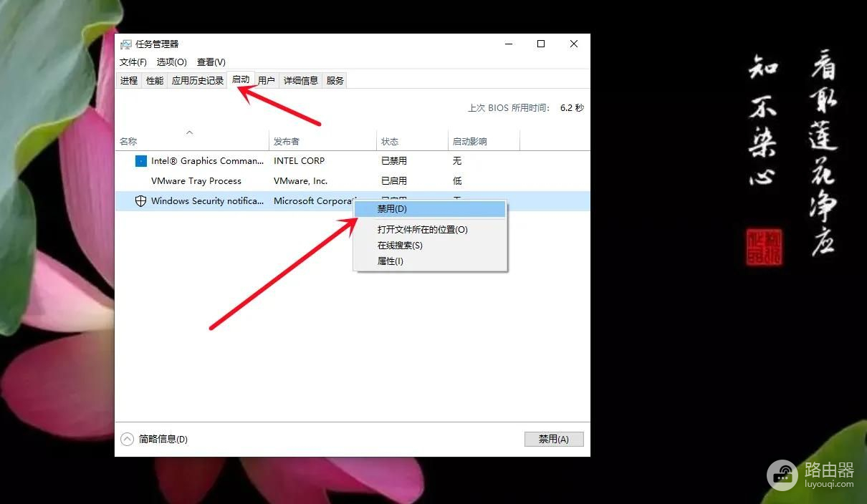This screenshot has width=867, height=504.
Task: Select the VMware Tray Process row
Action: [353, 181]
